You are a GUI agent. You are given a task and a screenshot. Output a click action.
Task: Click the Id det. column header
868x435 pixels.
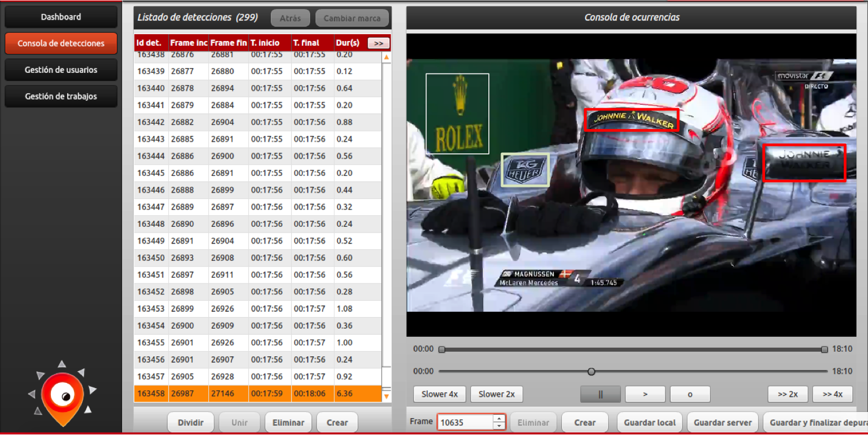151,43
